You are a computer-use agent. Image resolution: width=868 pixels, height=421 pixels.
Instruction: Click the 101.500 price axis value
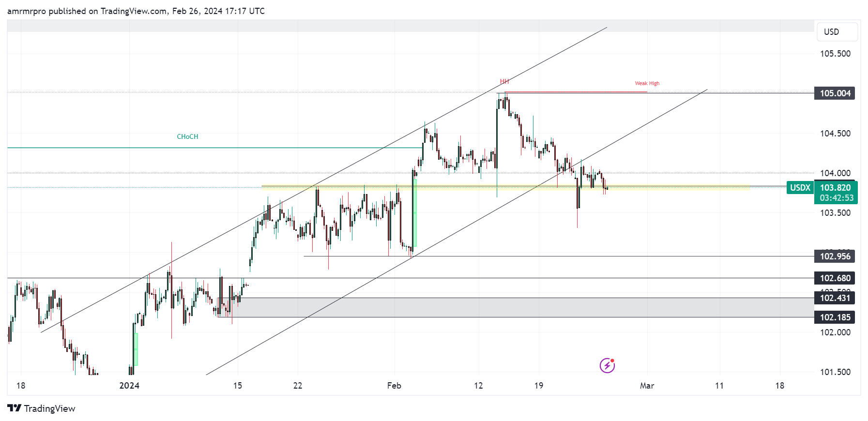835,372
